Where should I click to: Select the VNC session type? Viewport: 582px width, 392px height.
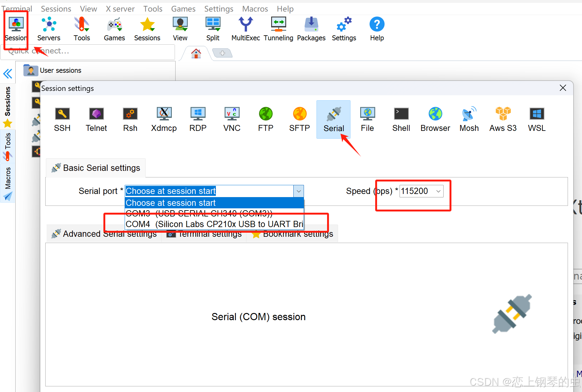tap(232, 119)
